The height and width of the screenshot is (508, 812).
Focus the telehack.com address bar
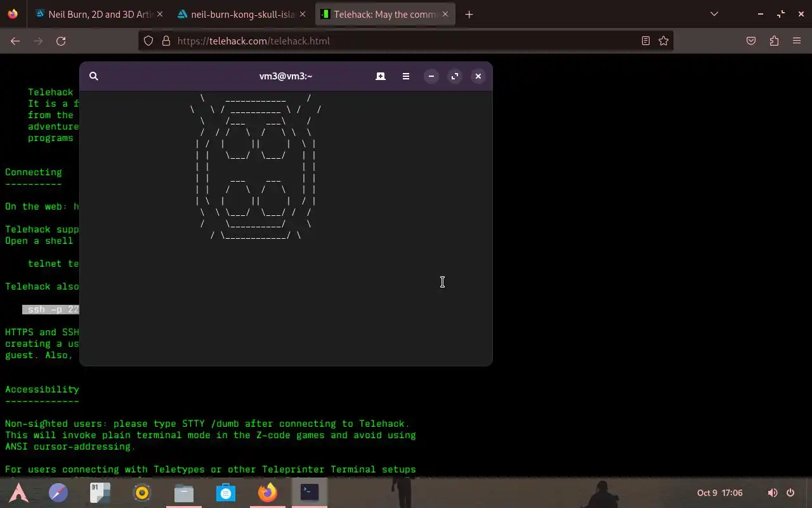406,41
